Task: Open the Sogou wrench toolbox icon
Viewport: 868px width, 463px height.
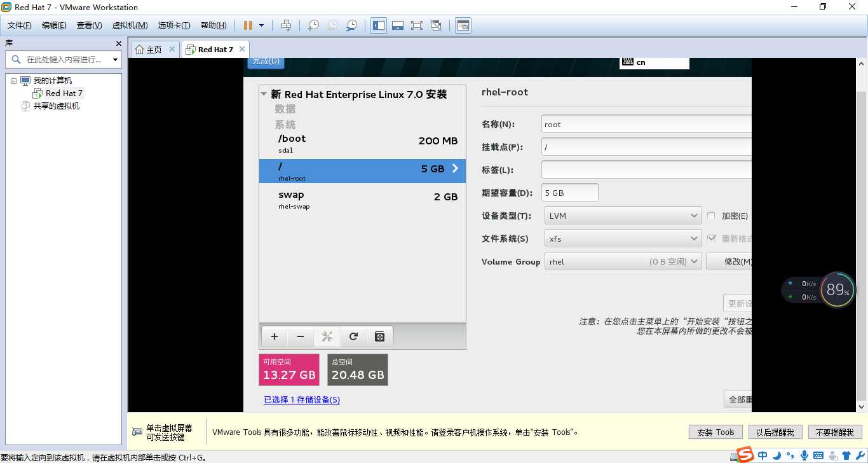Action: click(860, 455)
